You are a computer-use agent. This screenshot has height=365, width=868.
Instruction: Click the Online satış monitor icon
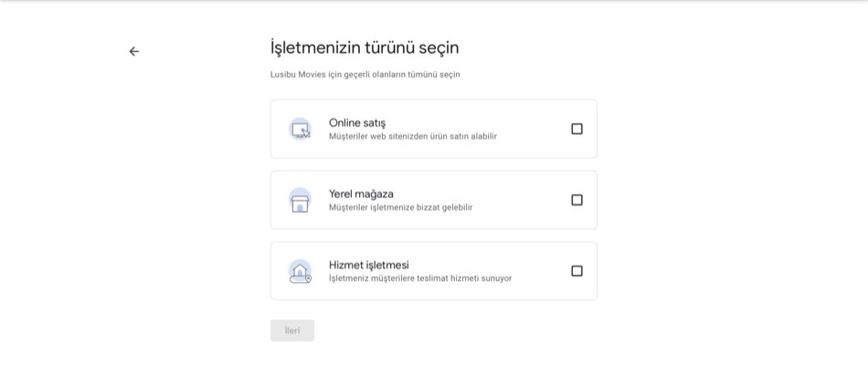[300, 129]
